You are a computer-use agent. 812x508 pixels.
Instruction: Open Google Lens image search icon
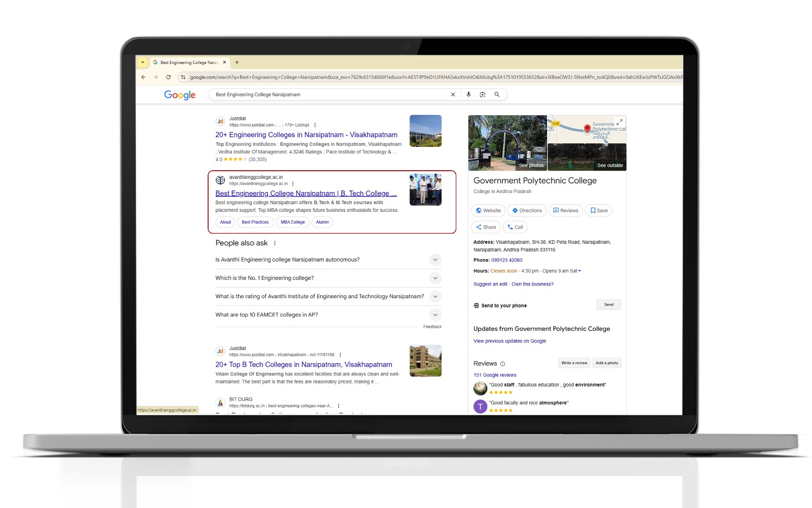click(483, 94)
